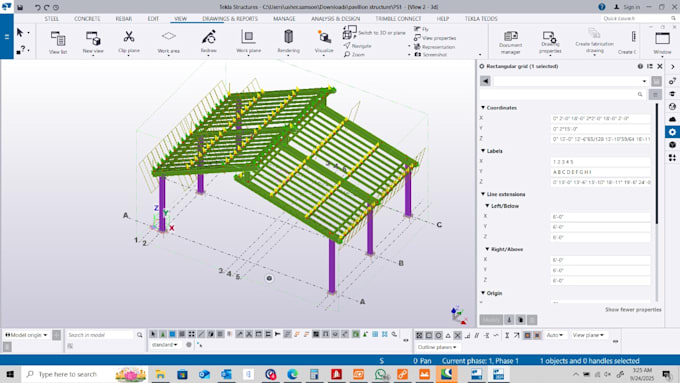The height and width of the screenshot is (383, 680).
Task: Collapse the Origin section
Action: pyautogui.click(x=483, y=293)
